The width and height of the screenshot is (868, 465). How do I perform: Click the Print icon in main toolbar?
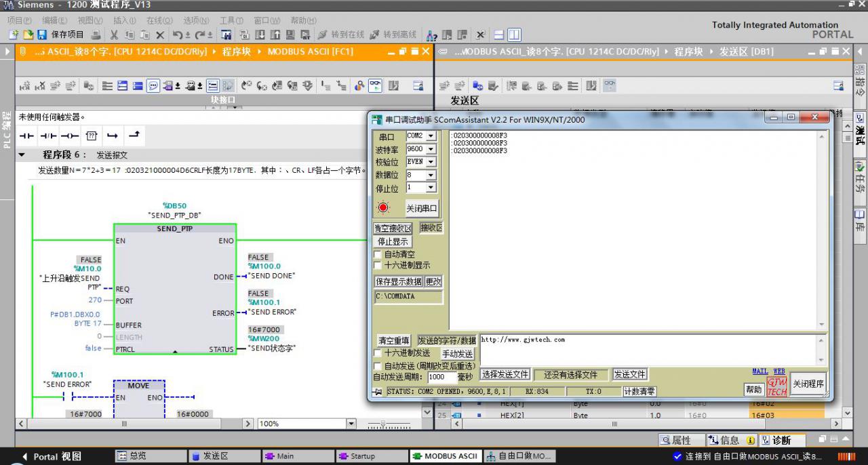coord(96,35)
